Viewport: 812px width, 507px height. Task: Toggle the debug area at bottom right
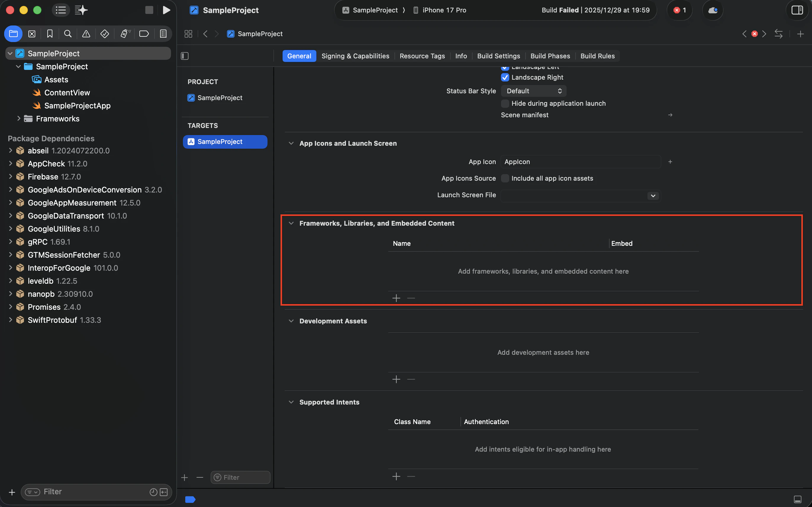(x=797, y=499)
